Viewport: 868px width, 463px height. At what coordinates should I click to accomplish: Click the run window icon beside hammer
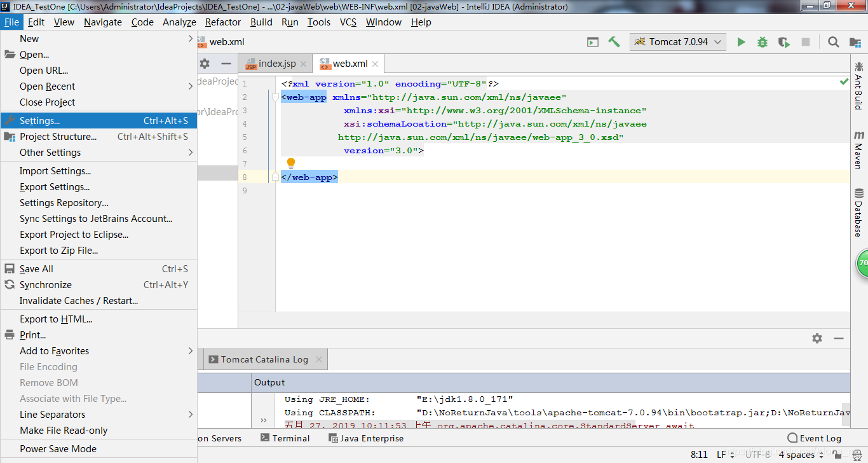[593, 42]
